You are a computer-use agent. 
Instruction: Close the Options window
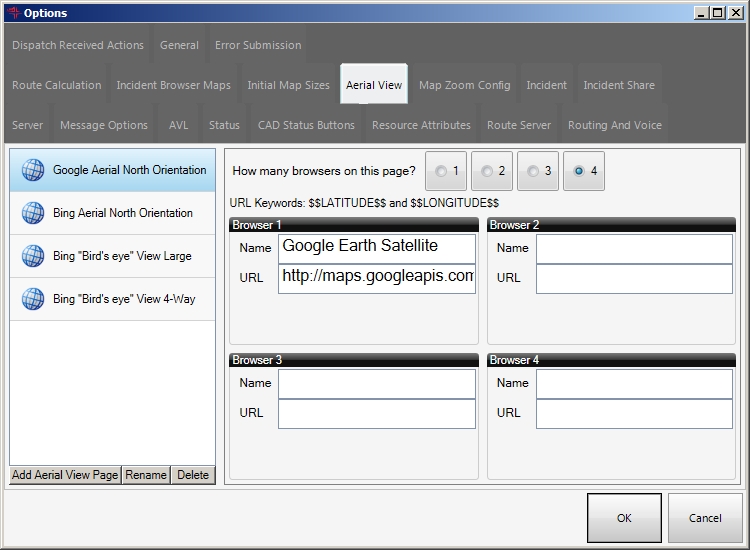click(x=735, y=13)
